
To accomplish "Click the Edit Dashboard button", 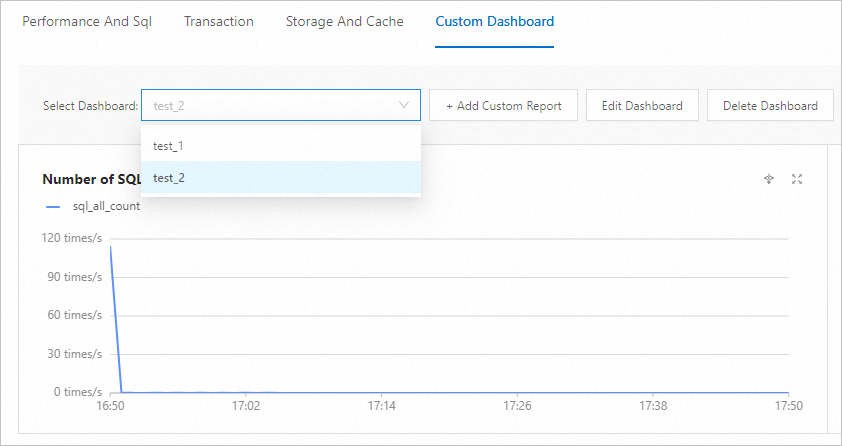I will 642,105.
